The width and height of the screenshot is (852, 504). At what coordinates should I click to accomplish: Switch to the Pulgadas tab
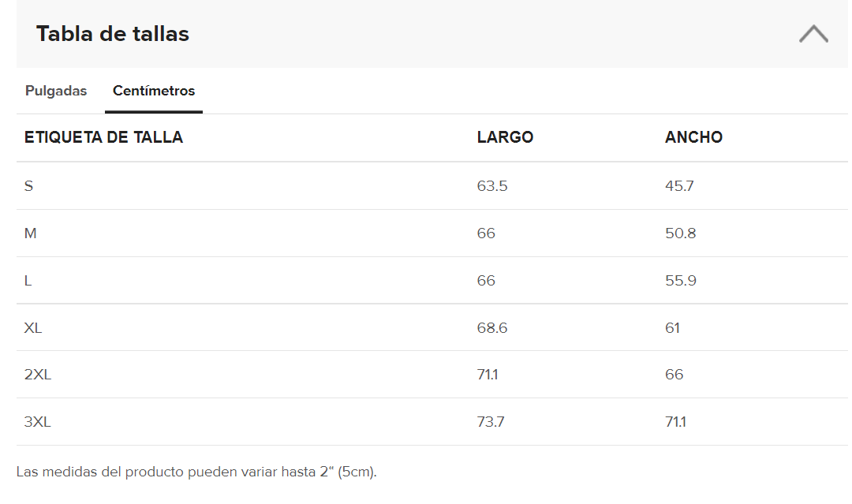(x=56, y=91)
